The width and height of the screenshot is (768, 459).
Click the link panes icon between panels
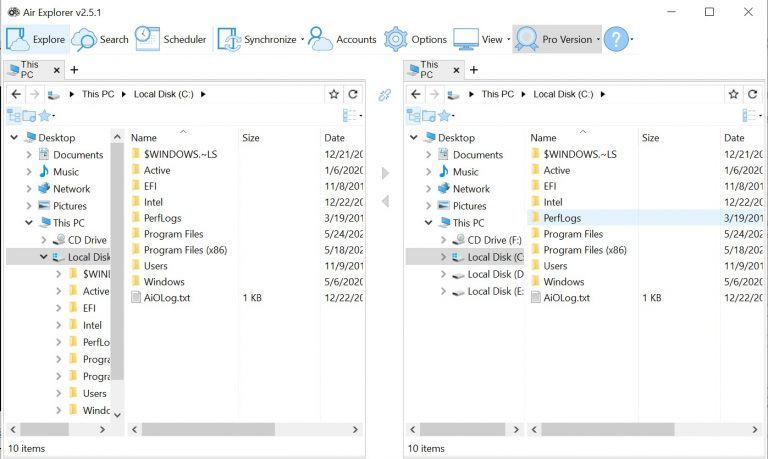(x=384, y=95)
